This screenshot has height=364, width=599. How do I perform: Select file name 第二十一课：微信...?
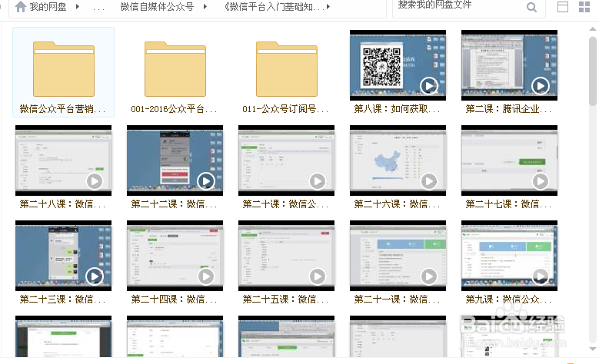397,299
